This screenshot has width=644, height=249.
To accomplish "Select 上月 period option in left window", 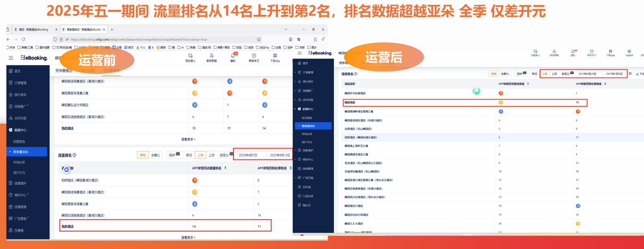I will (212, 155).
